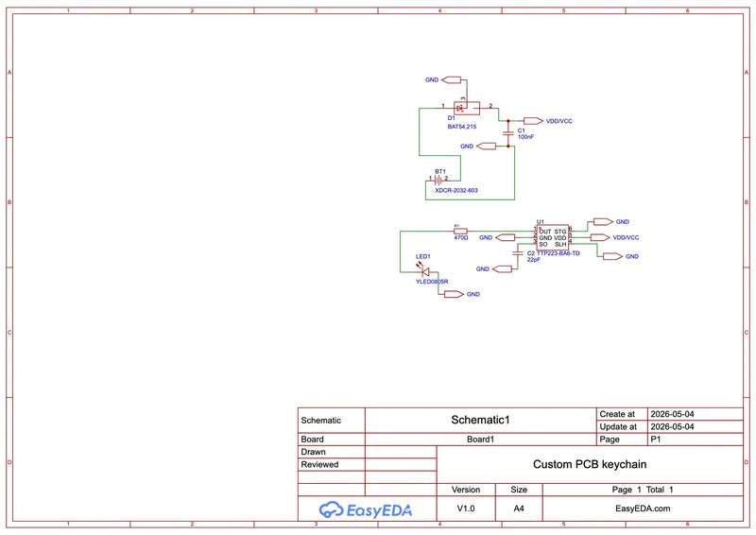
Task: Click the Update at date value
Action: (x=672, y=426)
